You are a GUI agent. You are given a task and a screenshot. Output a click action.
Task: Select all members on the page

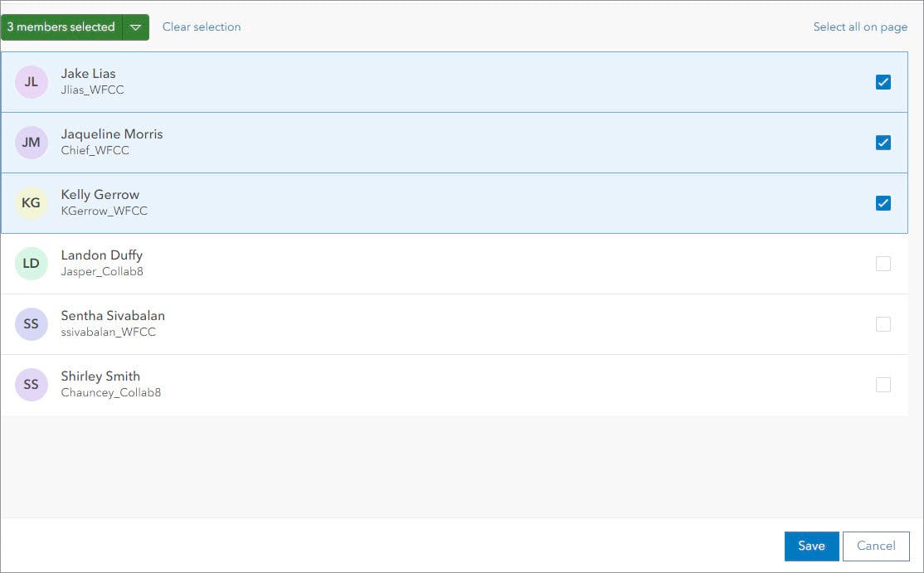pos(860,27)
